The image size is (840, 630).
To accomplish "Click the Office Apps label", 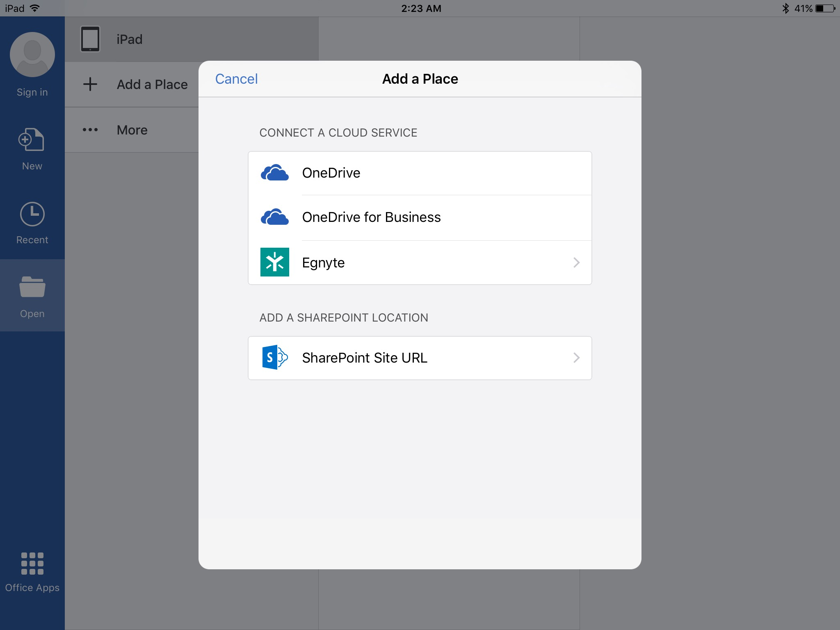I will (32, 588).
